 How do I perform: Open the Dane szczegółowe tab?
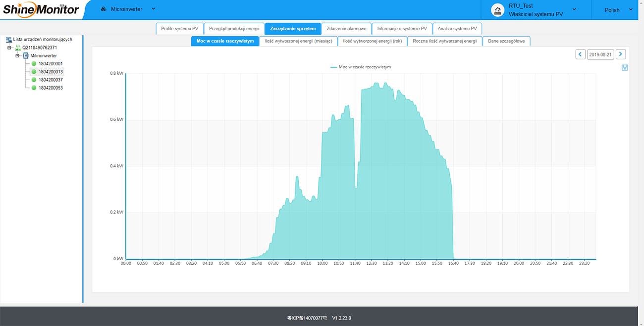[x=506, y=41]
